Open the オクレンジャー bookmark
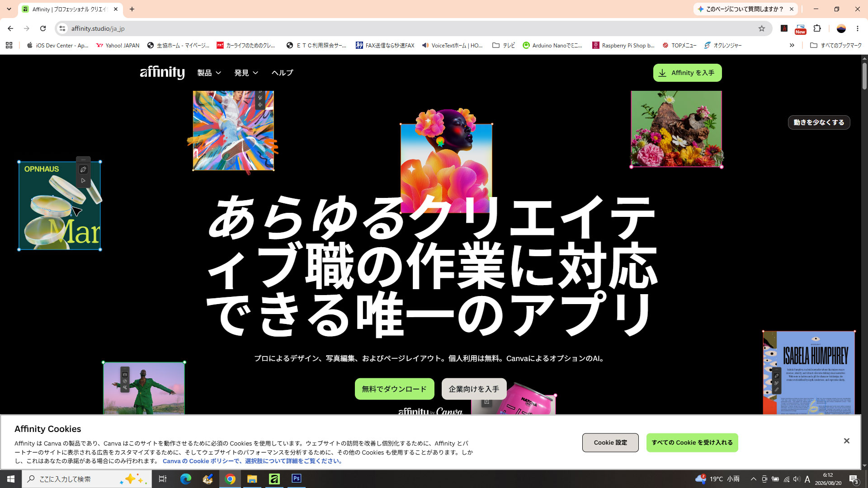 [x=722, y=45]
